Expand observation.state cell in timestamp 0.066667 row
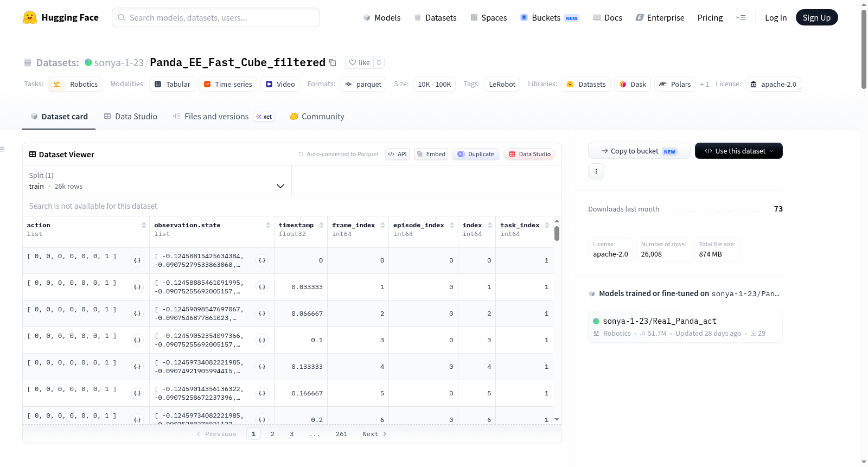 [263, 314]
